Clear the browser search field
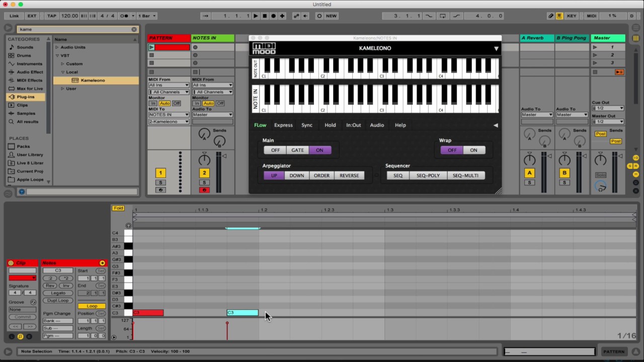Screen dimensions: 644x362 tap(134, 29)
